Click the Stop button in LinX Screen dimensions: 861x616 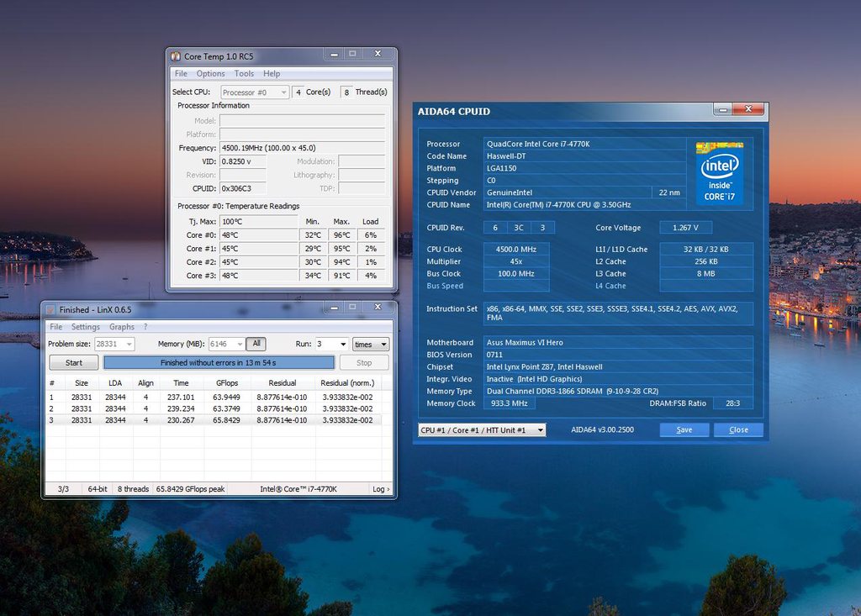click(364, 363)
